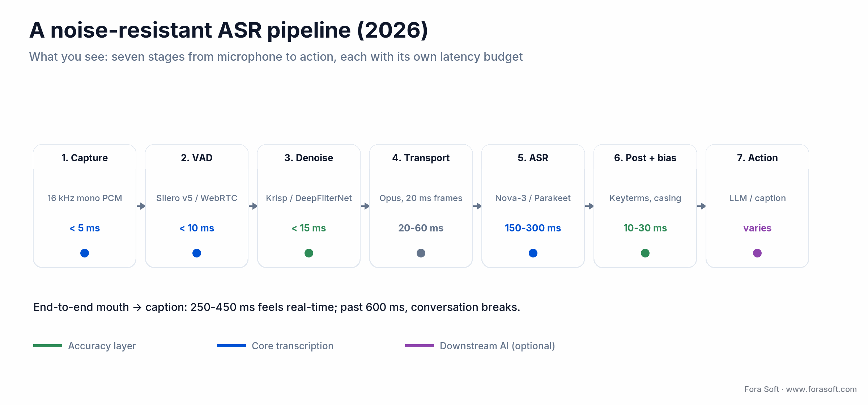This screenshot has width=868, height=405.
Task: Click the 'Keyterms, casing' text
Action: [645, 198]
